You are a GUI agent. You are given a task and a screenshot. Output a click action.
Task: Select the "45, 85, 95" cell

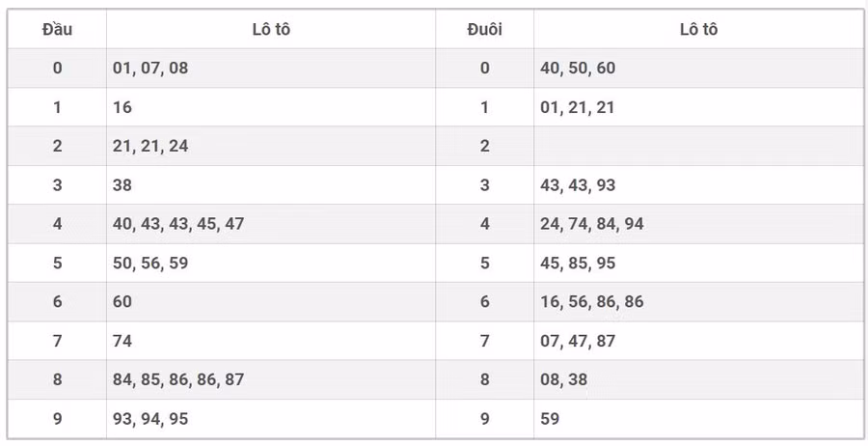(x=578, y=264)
